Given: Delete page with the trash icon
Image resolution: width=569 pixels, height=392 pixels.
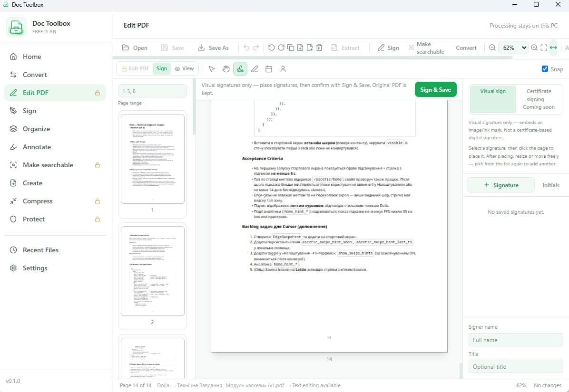Looking at the screenshot, I should tap(319, 48).
